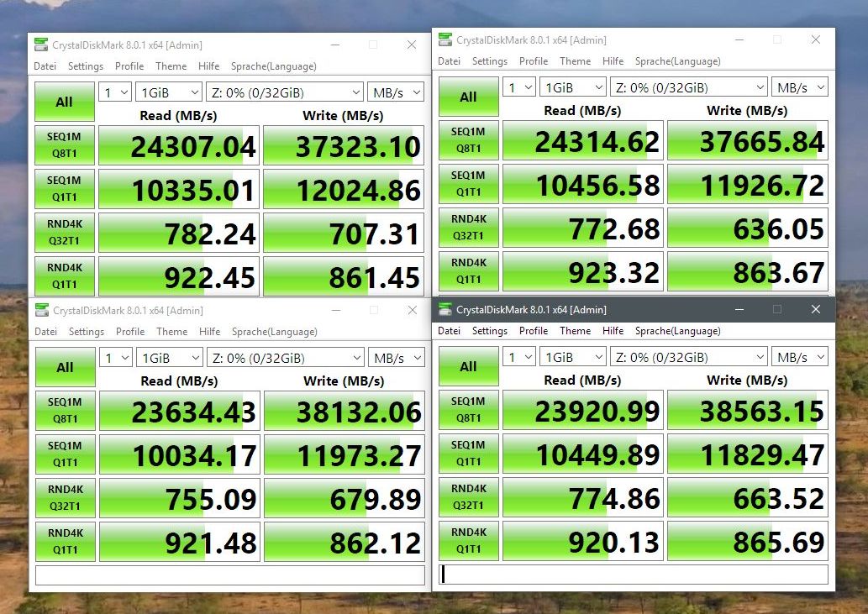Screen dimensions: 868x614
Task: Open the Datei menu in the active window
Action: tap(449, 331)
